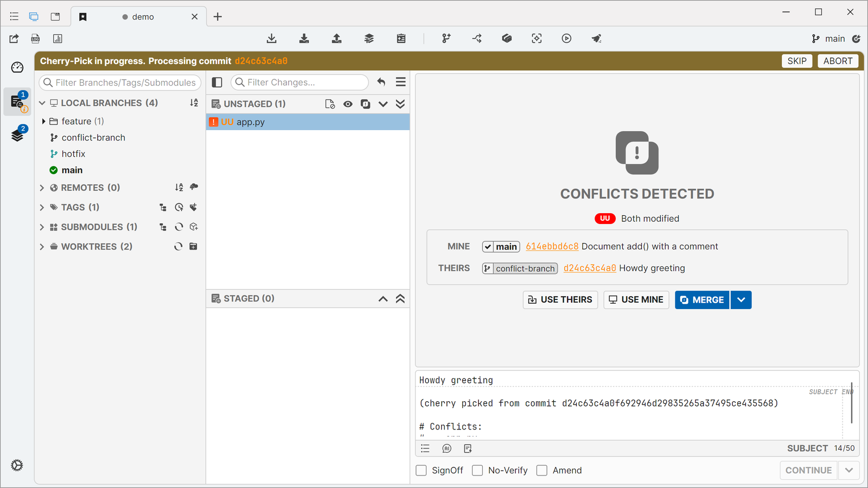
Task: Expand the feature branch folder
Action: point(44,121)
